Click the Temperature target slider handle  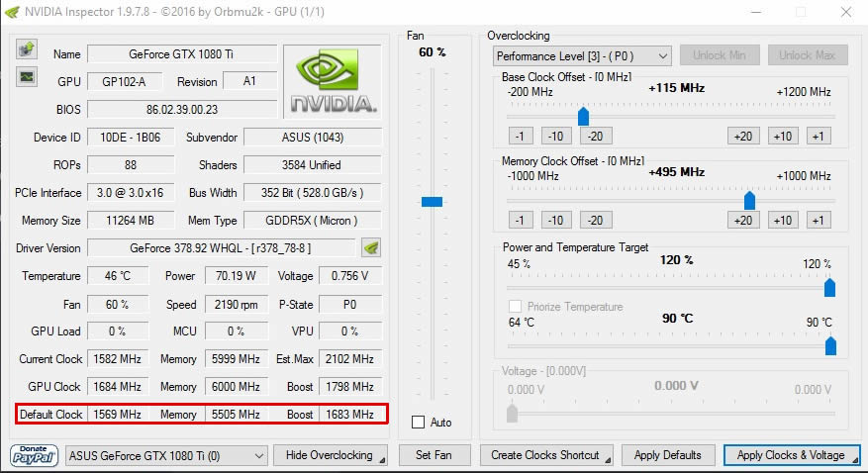click(830, 345)
